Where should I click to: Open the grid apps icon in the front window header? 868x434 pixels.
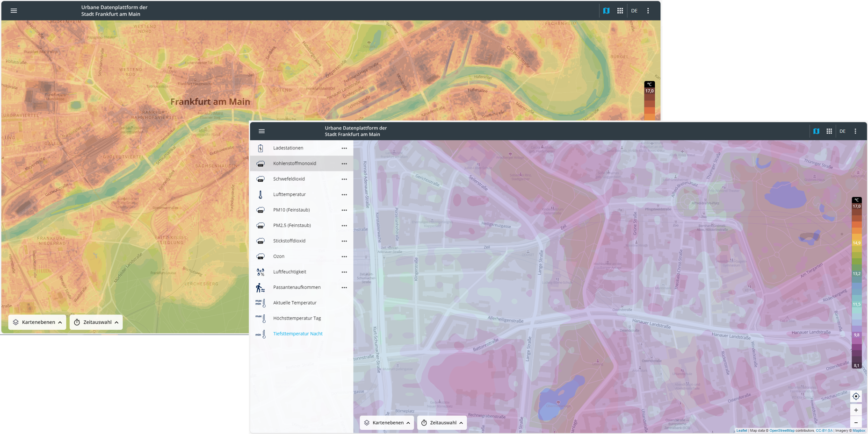829,131
